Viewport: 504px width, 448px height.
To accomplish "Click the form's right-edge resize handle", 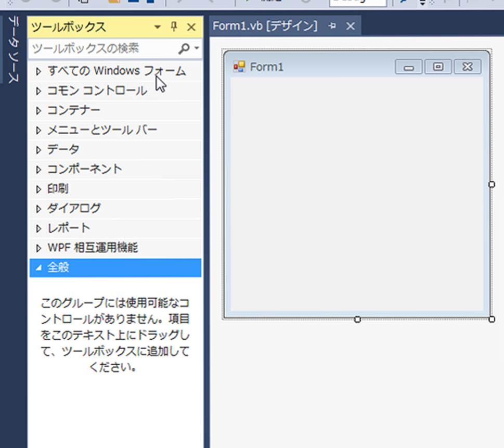I will pos(492,184).
